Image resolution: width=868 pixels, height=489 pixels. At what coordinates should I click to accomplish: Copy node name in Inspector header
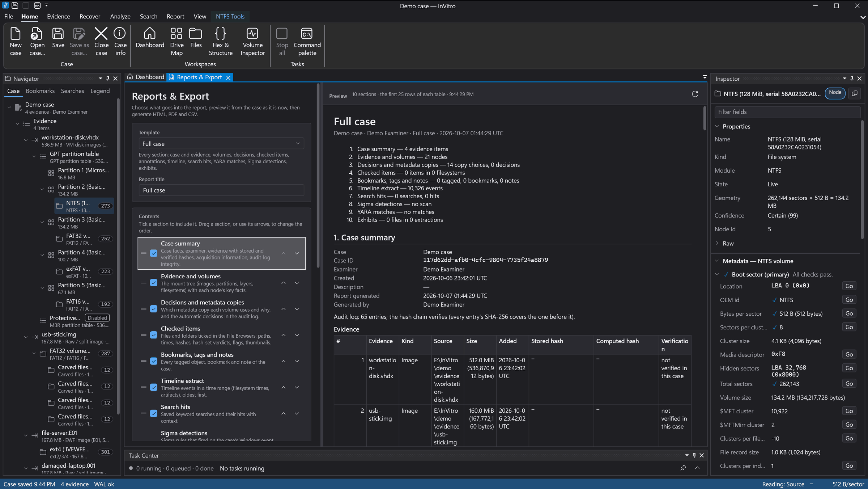(x=855, y=93)
